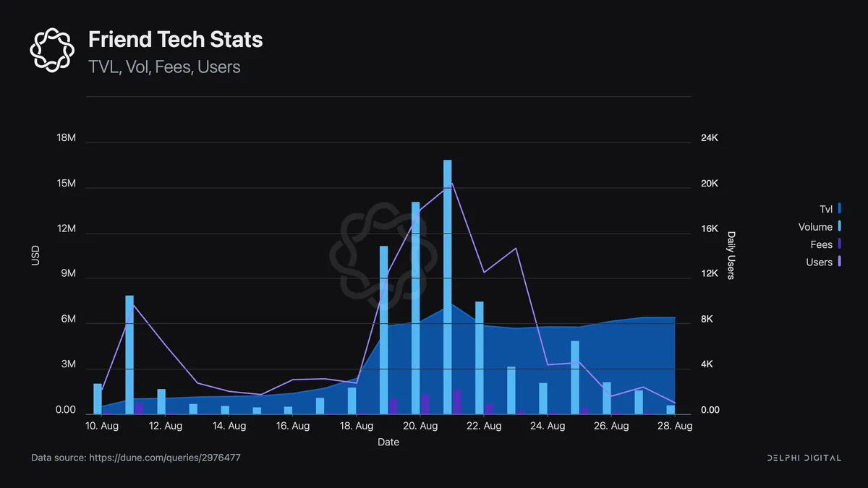Click the 25 Aug volume bar
868x488 pixels.
tap(574, 377)
